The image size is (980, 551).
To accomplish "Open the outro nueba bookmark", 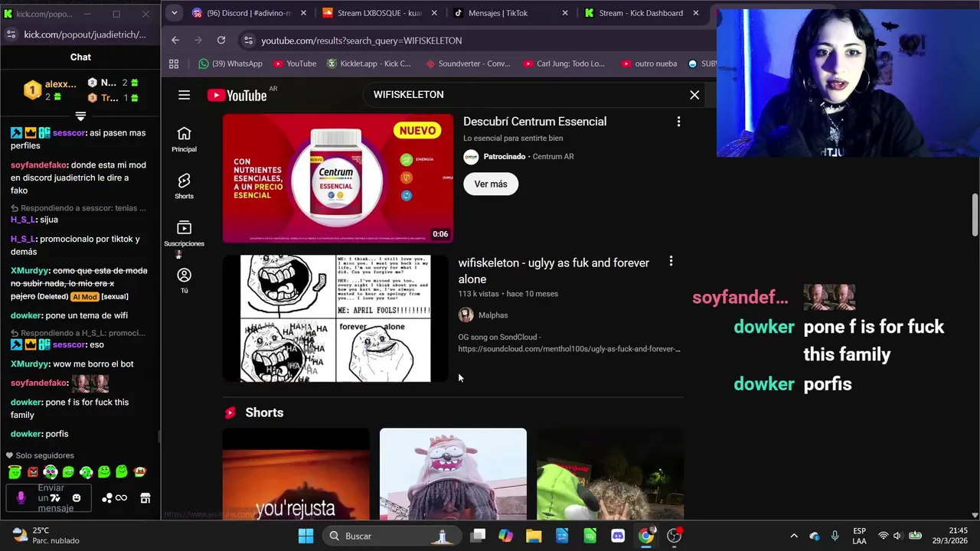I will coord(649,64).
